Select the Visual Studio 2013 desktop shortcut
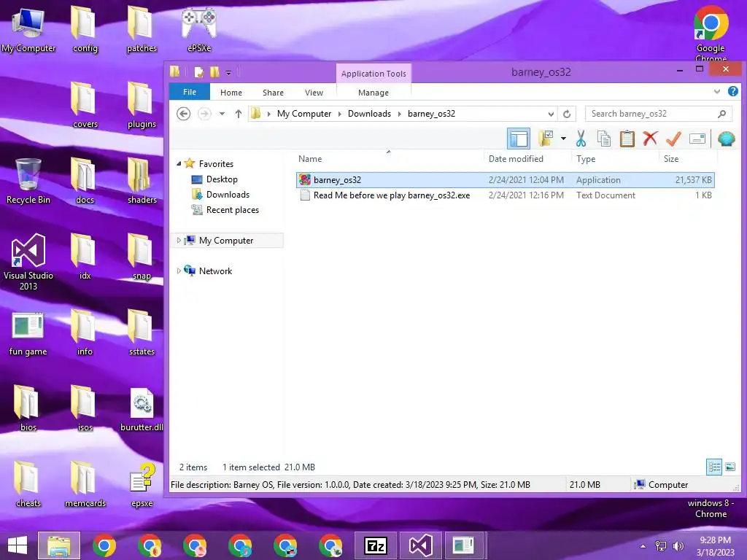Viewport: 747px width, 560px height. 28,262
